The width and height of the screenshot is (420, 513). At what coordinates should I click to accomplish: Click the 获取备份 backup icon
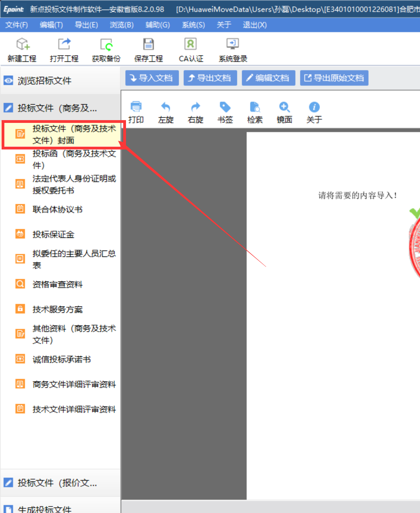tap(106, 44)
